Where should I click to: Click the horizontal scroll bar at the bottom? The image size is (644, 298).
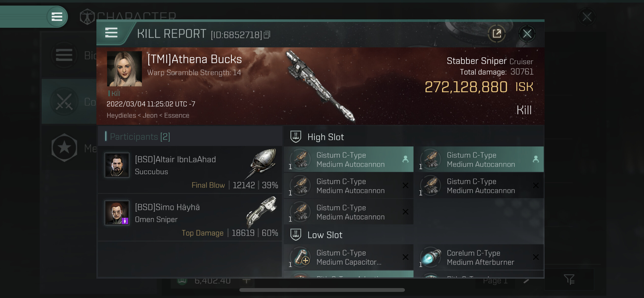[322, 290]
